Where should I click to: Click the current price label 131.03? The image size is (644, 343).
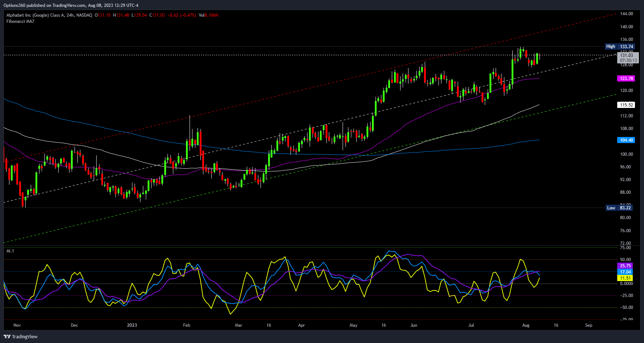[x=627, y=55]
